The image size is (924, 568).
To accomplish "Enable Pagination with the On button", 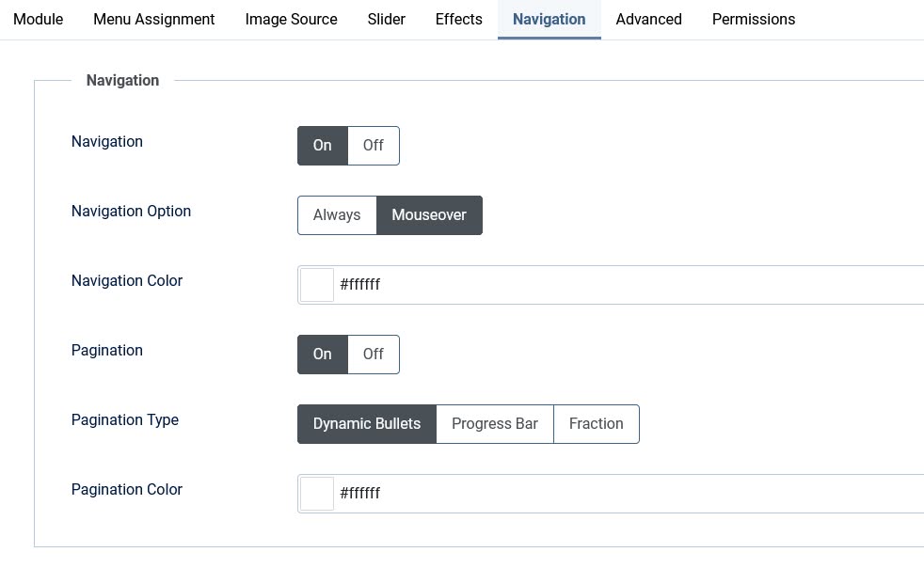I will click(x=322, y=355).
